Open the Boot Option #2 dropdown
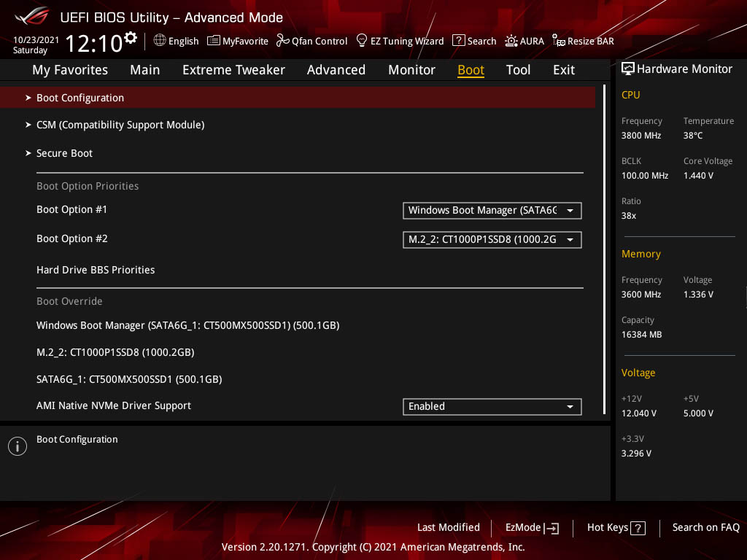This screenshot has width=747, height=560. click(x=492, y=239)
